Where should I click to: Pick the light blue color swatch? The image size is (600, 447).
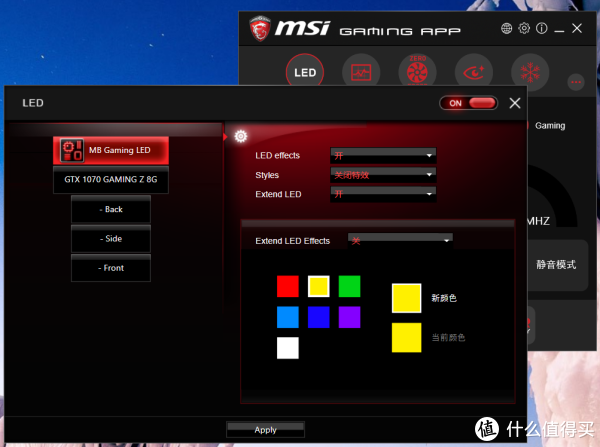(288, 317)
